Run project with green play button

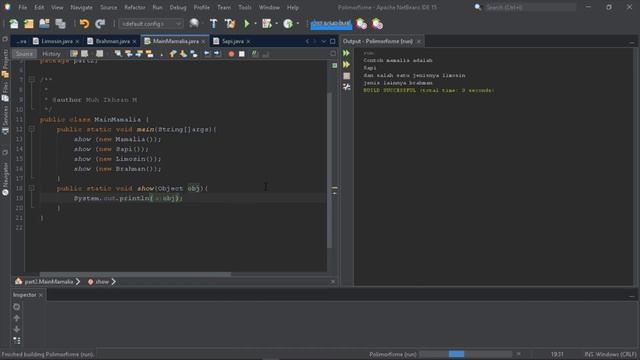click(x=247, y=24)
